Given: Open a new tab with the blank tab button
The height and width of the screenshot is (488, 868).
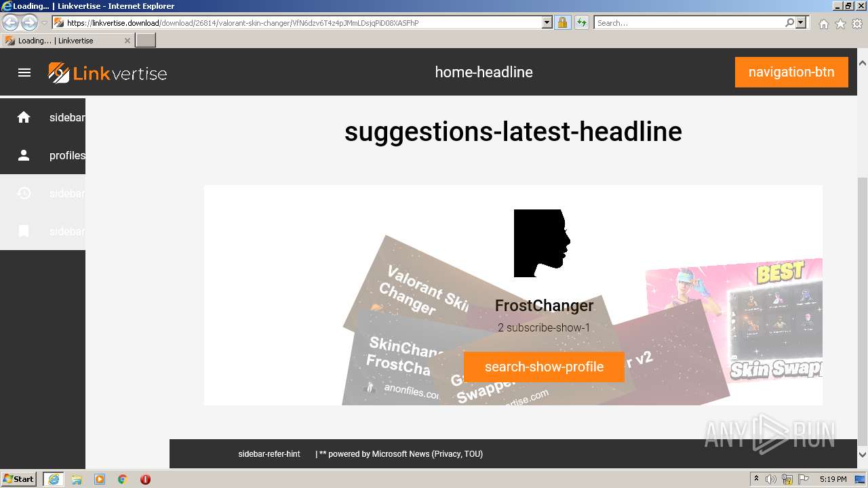Looking at the screenshot, I should pos(146,41).
